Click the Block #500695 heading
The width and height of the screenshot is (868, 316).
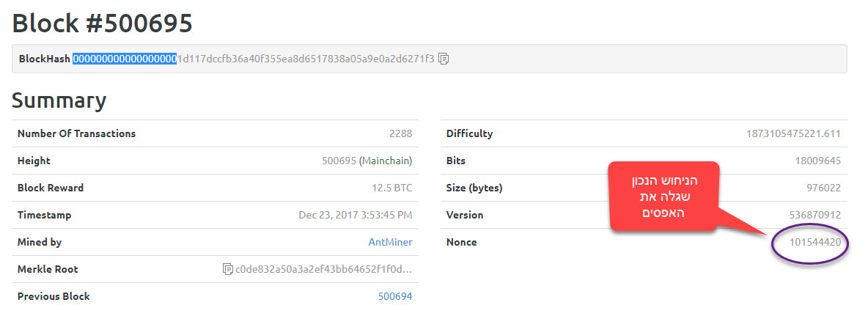[x=102, y=23]
